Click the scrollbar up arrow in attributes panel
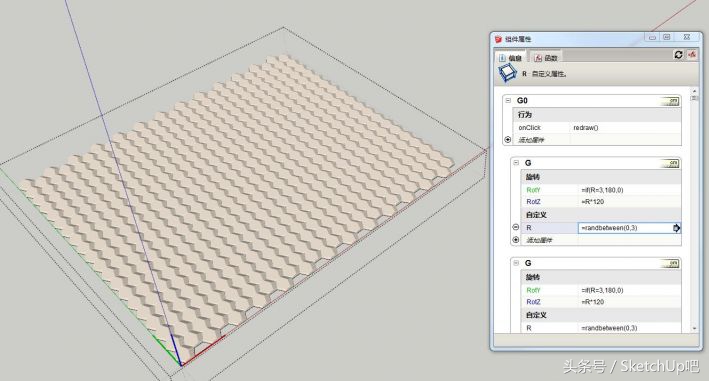This screenshot has height=381, width=709. tap(695, 91)
